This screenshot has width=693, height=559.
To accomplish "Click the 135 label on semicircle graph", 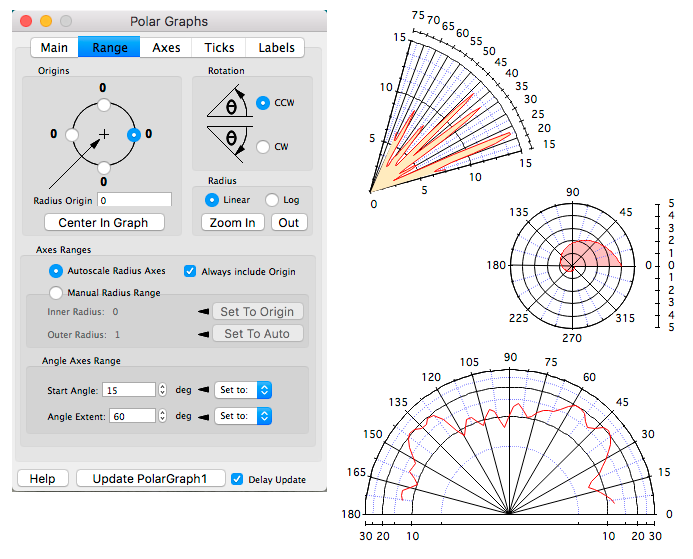I will [398, 402].
